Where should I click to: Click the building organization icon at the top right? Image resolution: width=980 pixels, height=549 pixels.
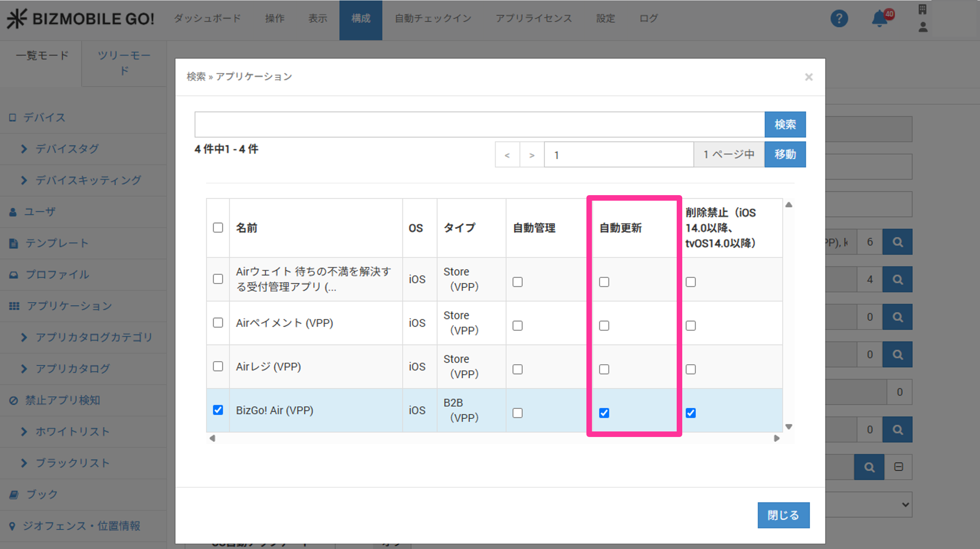coord(922,9)
